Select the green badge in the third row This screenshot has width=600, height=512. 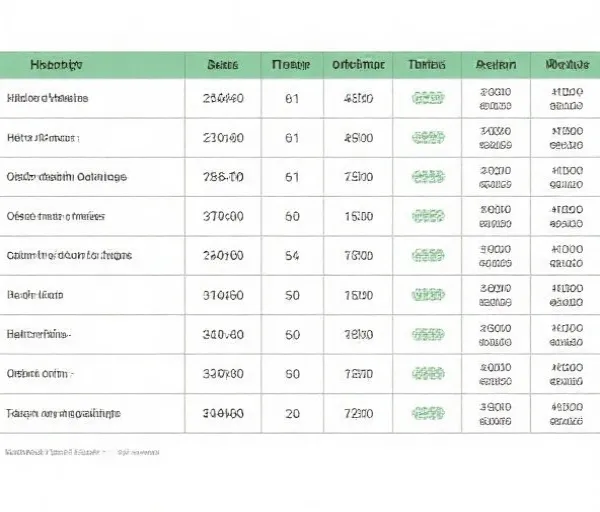click(x=427, y=177)
